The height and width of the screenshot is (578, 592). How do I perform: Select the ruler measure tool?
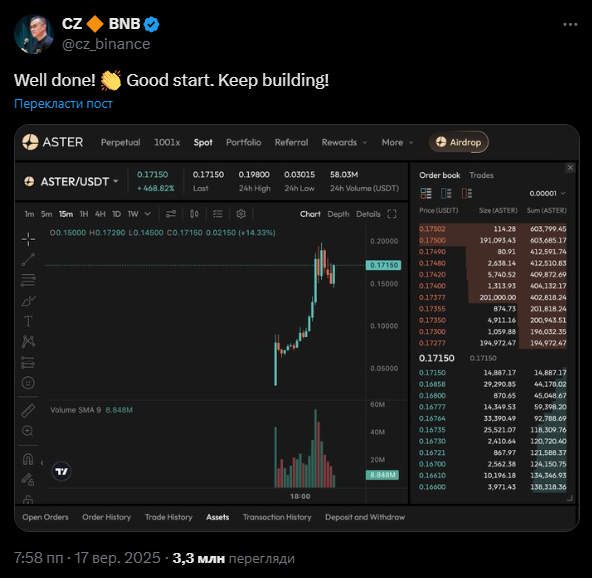click(x=28, y=411)
